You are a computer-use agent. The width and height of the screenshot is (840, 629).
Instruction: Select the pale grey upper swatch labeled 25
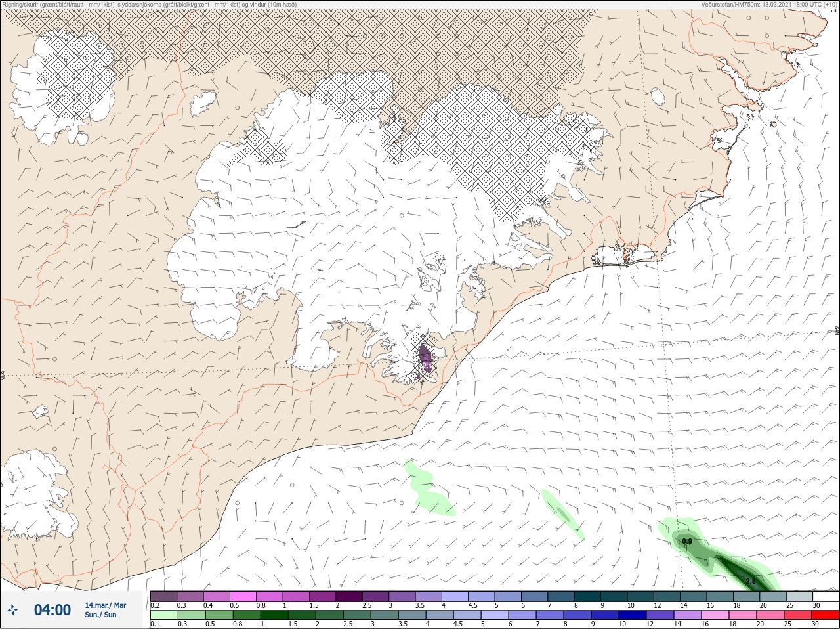[799, 596]
